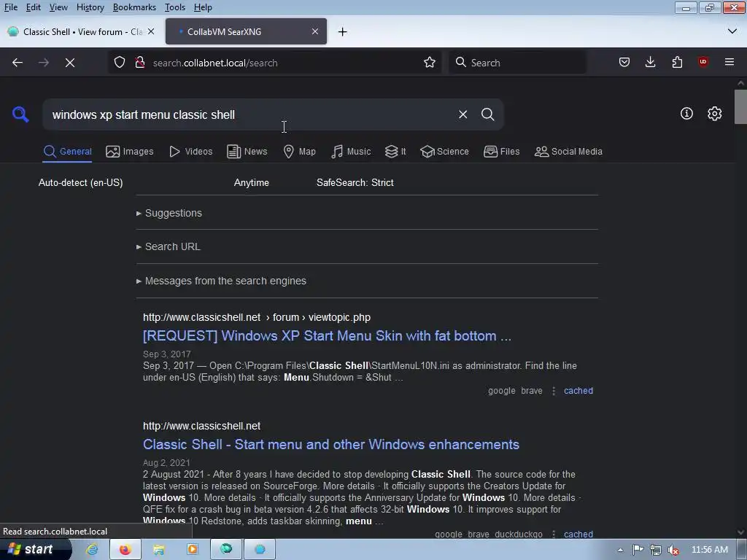
Task: Open the Classic Shell Start menu enhancements result
Action: pyautogui.click(x=331, y=444)
